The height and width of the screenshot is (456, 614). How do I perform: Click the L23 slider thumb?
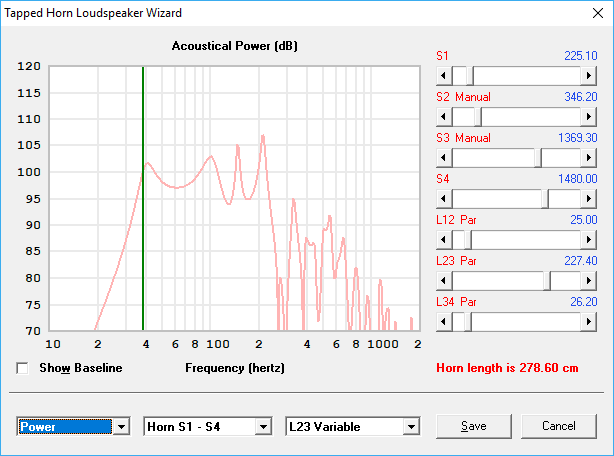(x=547, y=281)
